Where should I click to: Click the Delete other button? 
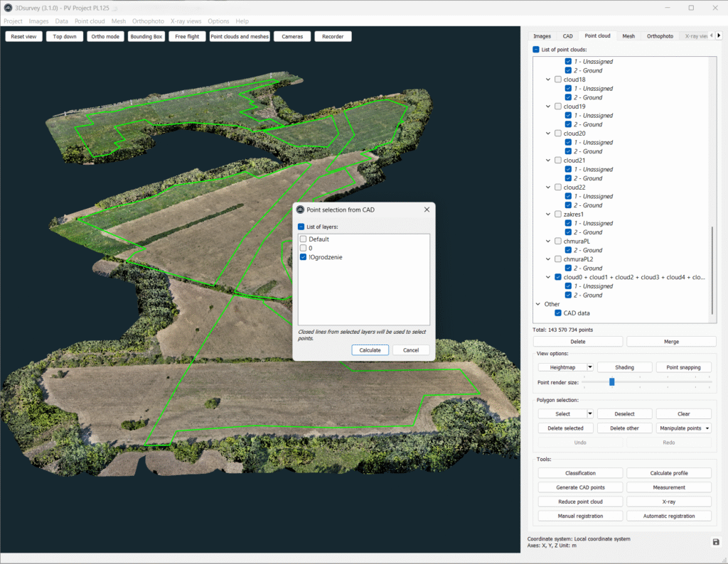pyautogui.click(x=624, y=428)
